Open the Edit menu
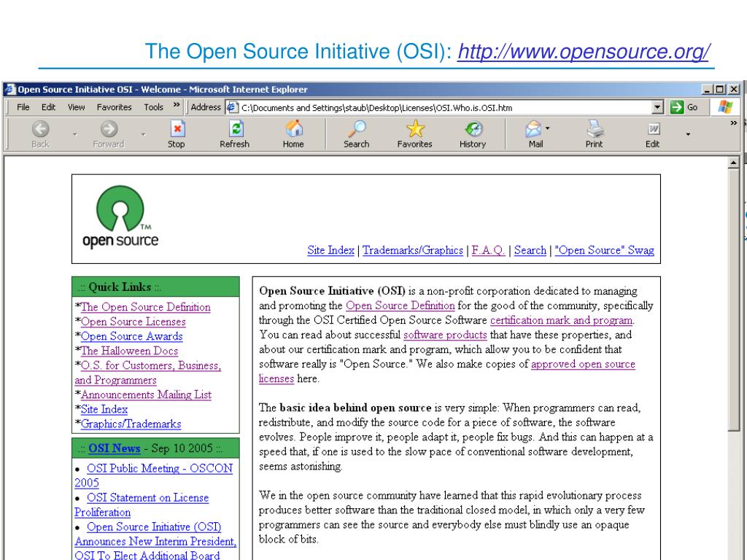Viewport: 747px width, 560px height. pyautogui.click(x=49, y=107)
